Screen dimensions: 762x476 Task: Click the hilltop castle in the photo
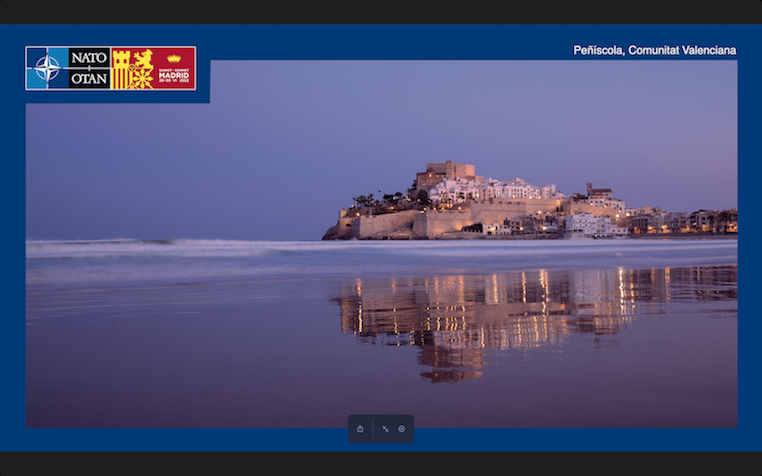446,171
